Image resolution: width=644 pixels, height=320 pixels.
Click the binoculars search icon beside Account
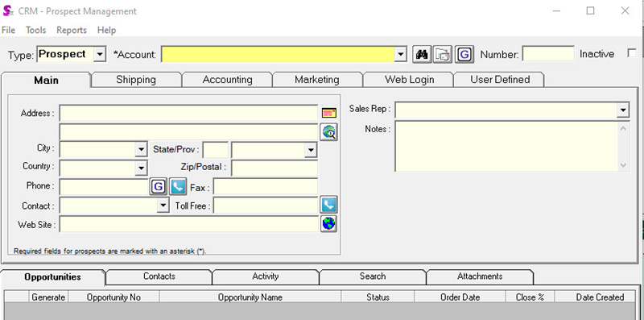coord(422,54)
